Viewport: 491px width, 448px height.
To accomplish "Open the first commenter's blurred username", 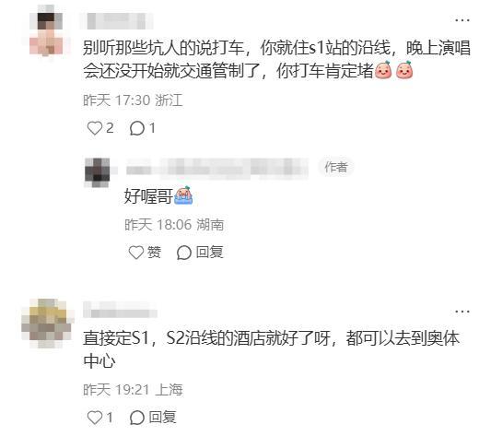I will [x=116, y=21].
